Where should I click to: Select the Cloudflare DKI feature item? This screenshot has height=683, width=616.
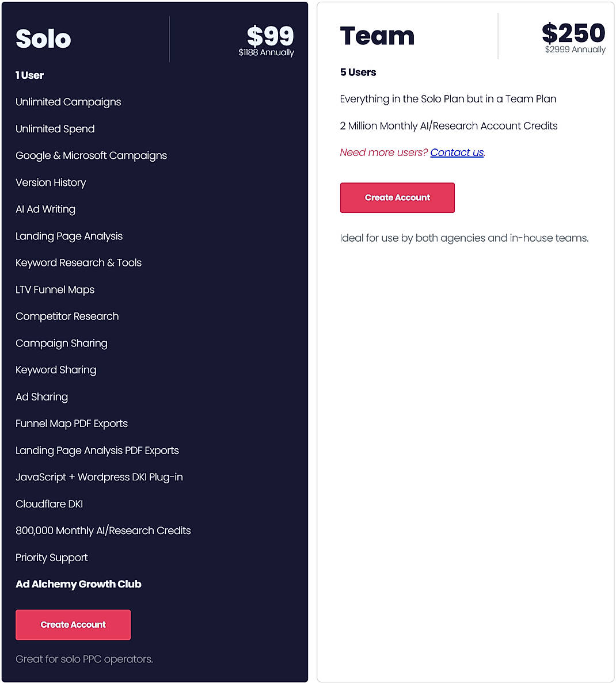point(49,503)
